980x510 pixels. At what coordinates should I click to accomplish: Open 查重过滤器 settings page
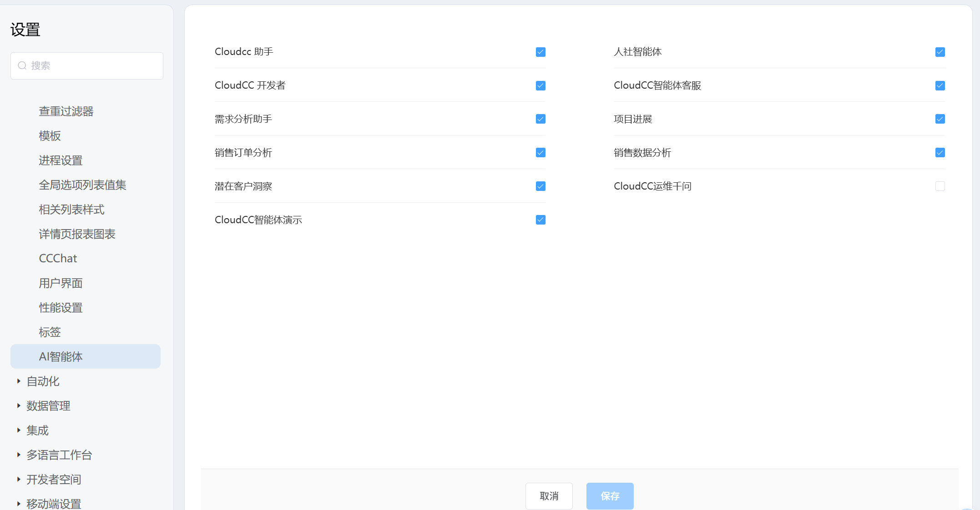click(x=66, y=111)
